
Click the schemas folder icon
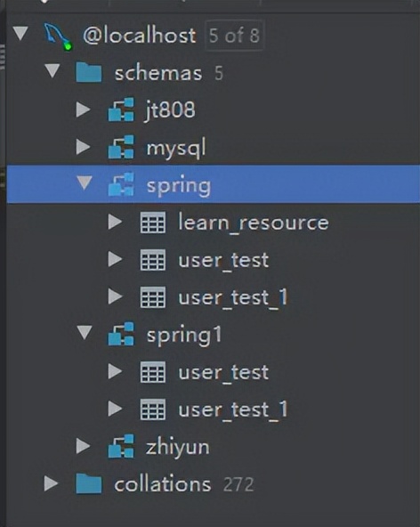(88, 72)
